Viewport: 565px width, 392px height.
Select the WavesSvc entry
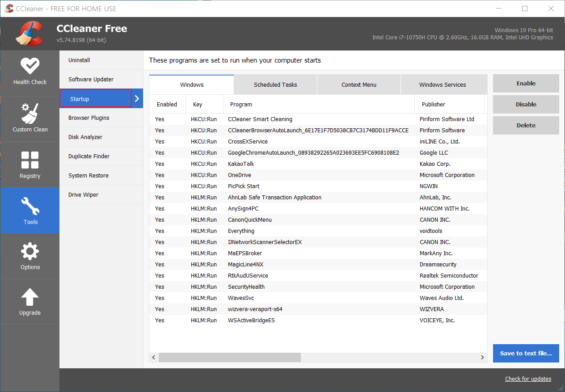click(x=318, y=298)
